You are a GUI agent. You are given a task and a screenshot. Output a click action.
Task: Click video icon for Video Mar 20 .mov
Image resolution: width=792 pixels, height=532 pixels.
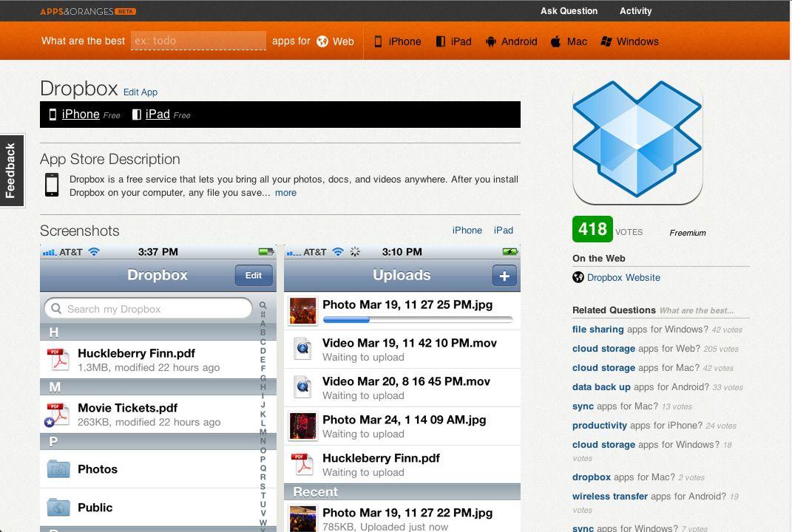303,386
